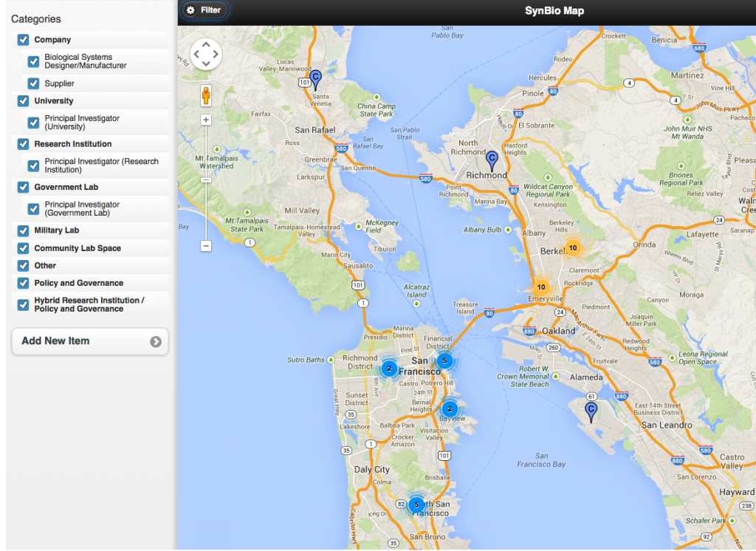Select the Richmond map pin marker
756x551 pixels.
pos(492,160)
